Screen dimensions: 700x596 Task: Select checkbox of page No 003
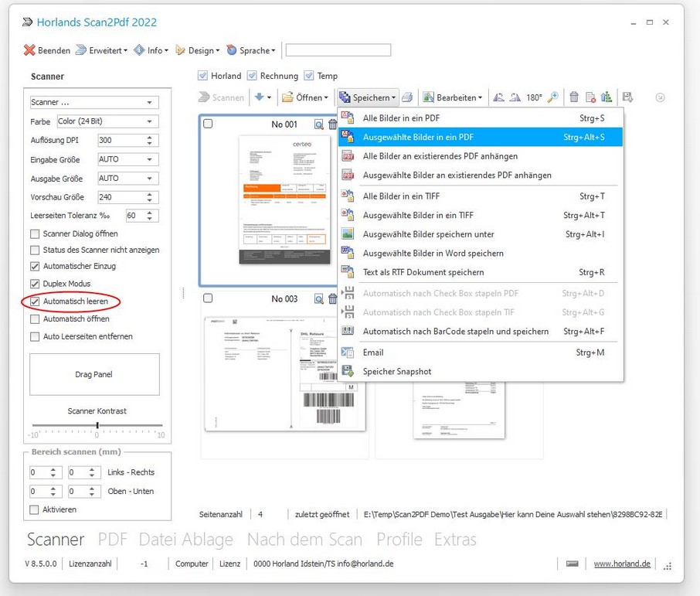pos(208,298)
